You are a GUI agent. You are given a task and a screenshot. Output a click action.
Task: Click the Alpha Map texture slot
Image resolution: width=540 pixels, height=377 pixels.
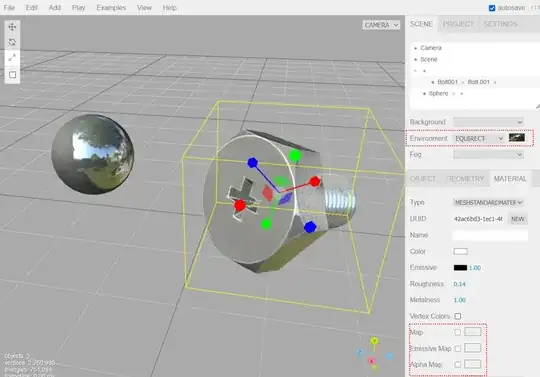click(x=473, y=364)
